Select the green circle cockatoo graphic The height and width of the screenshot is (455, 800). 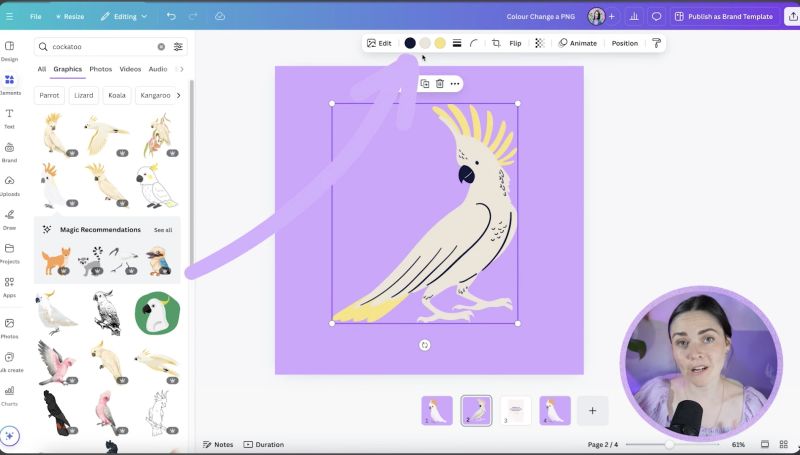tap(157, 313)
